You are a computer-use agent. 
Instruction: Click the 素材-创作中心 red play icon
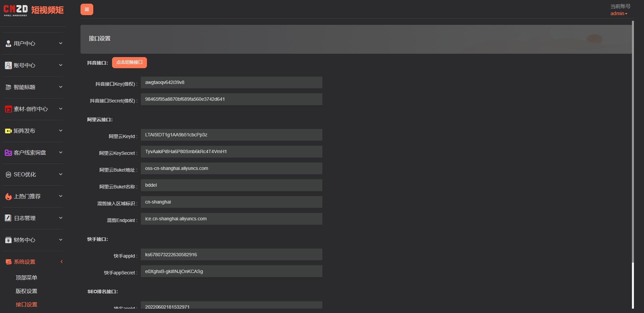tap(8, 109)
